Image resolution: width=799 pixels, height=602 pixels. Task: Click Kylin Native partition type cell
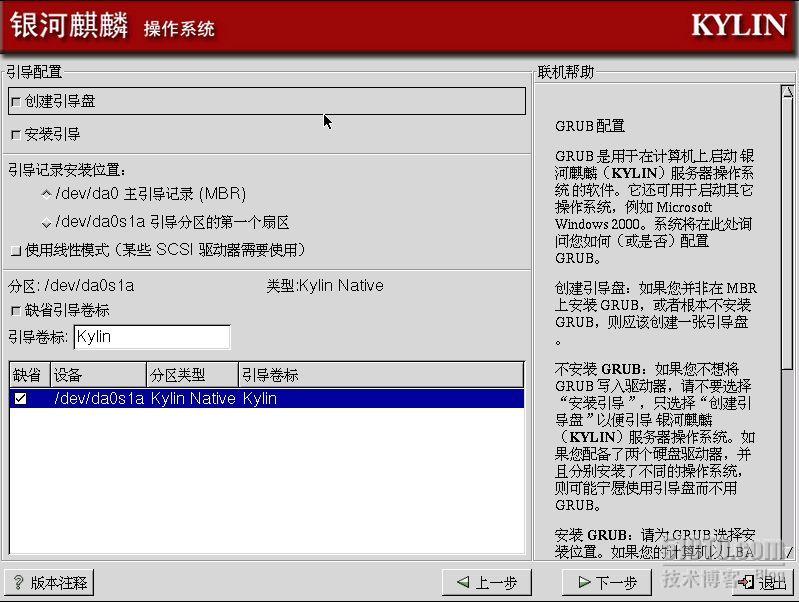[x=193, y=398]
